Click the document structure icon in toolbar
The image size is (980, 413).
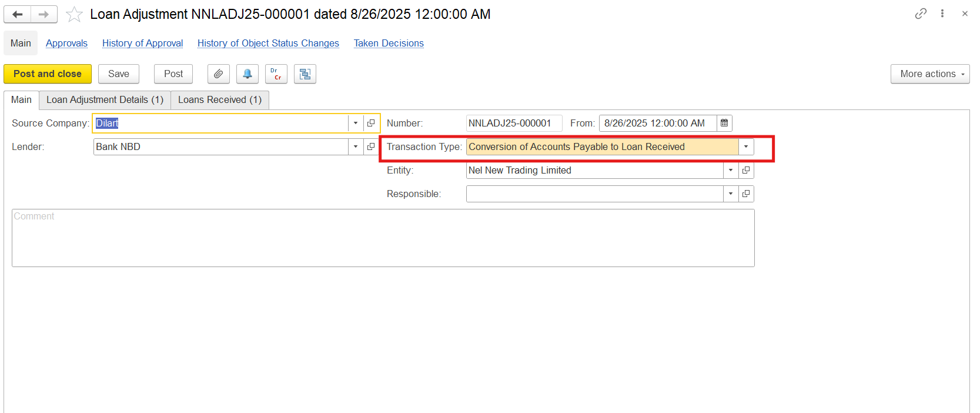click(x=305, y=74)
